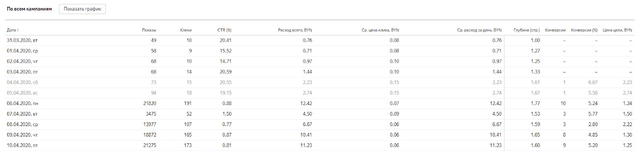Select the 06.04.2020, пн row
644x151 pixels.
coord(320,103)
